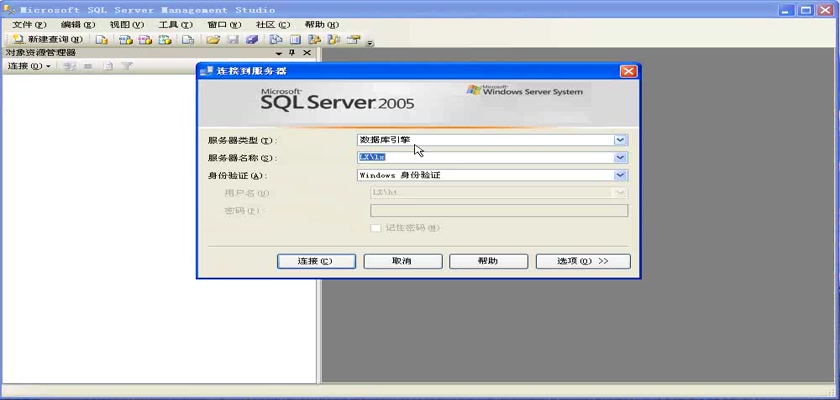The image size is (840, 400).
Task: Open a Database Engine Query from toolbar
Action: [x=102, y=40]
